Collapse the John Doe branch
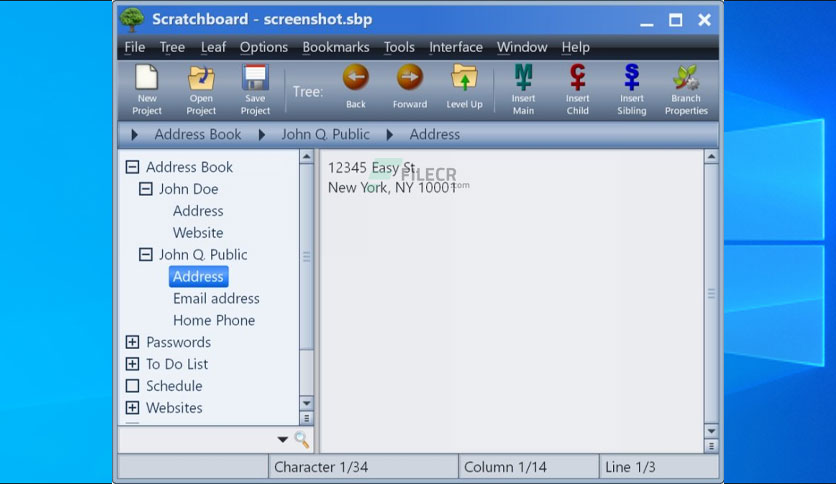Viewport: 836px width, 484px height. click(x=146, y=189)
